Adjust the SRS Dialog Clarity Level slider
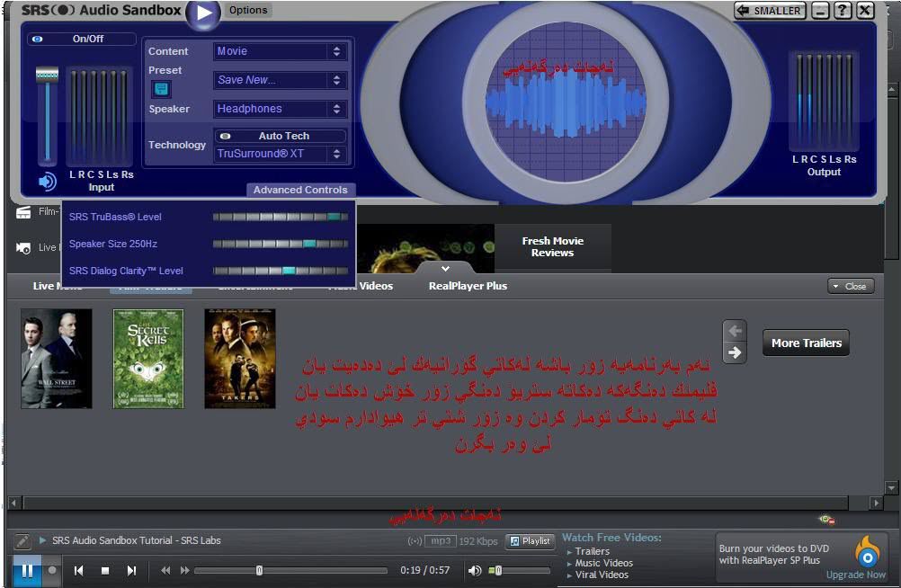The height and width of the screenshot is (588, 901). coord(280,271)
